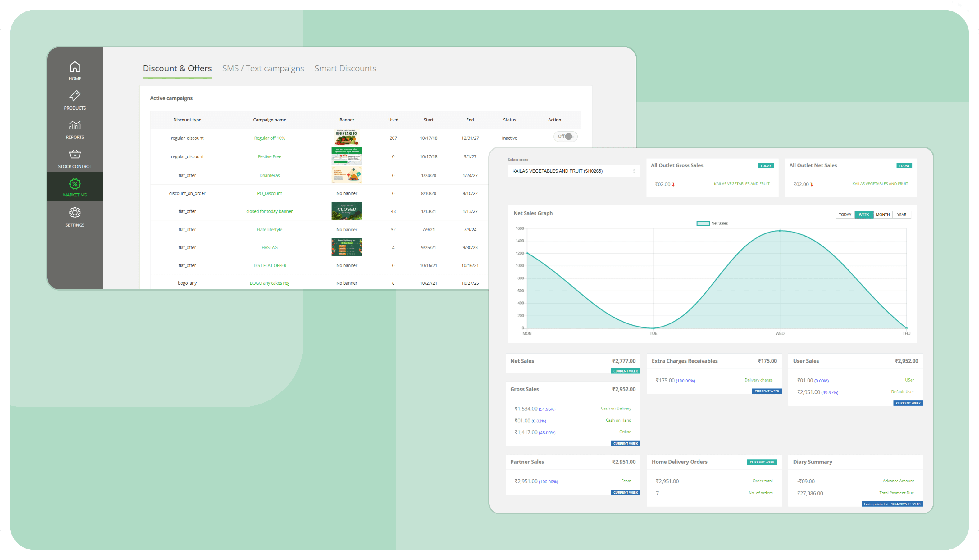Image resolution: width=979 pixels, height=560 pixels.
Task: Open the TEST FLAT OFFER campaign
Action: (x=269, y=265)
